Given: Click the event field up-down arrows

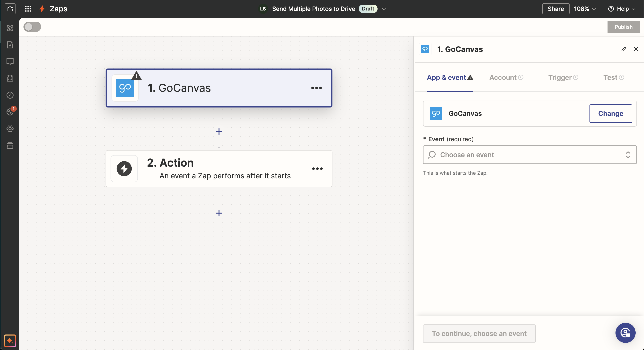Looking at the screenshot, I should (628, 155).
